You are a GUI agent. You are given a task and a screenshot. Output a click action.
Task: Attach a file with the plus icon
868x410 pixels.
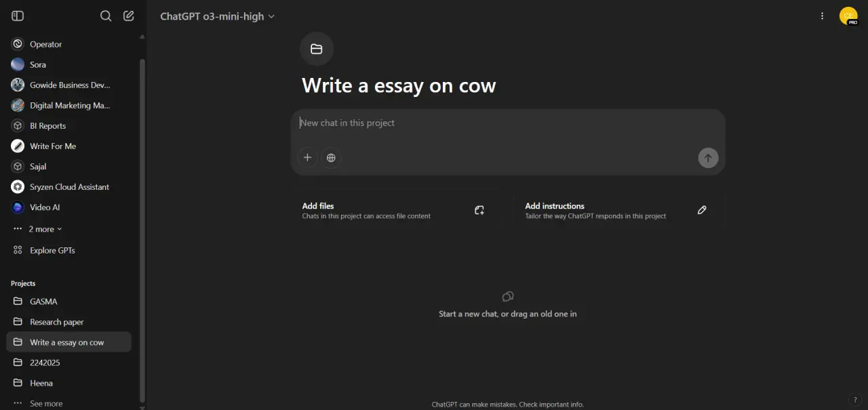coord(307,157)
